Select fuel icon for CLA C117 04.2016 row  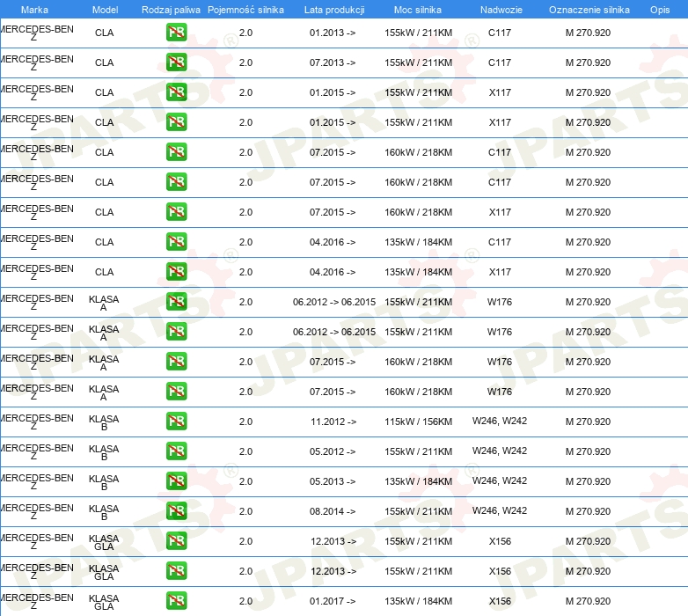point(176,242)
